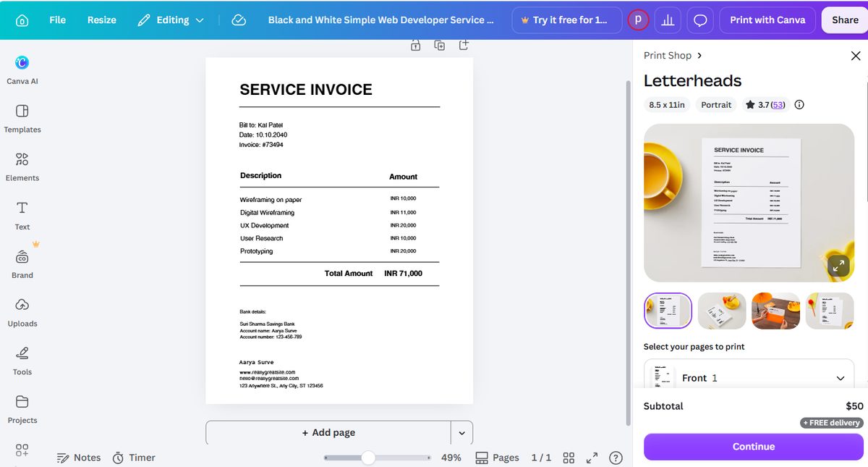Image resolution: width=868 pixels, height=467 pixels.
Task: Click the 'Aarya Surve' signature name
Action: [256, 362]
